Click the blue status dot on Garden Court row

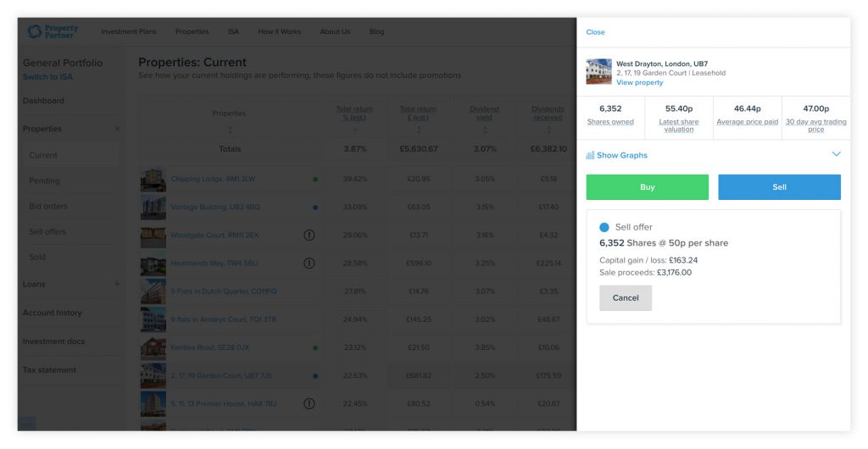tap(315, 376)
